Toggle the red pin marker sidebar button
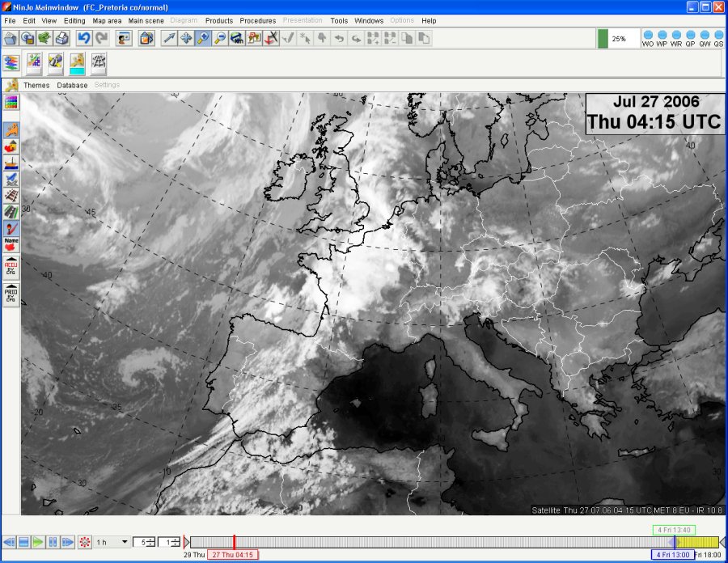 [x=11, y=228]
